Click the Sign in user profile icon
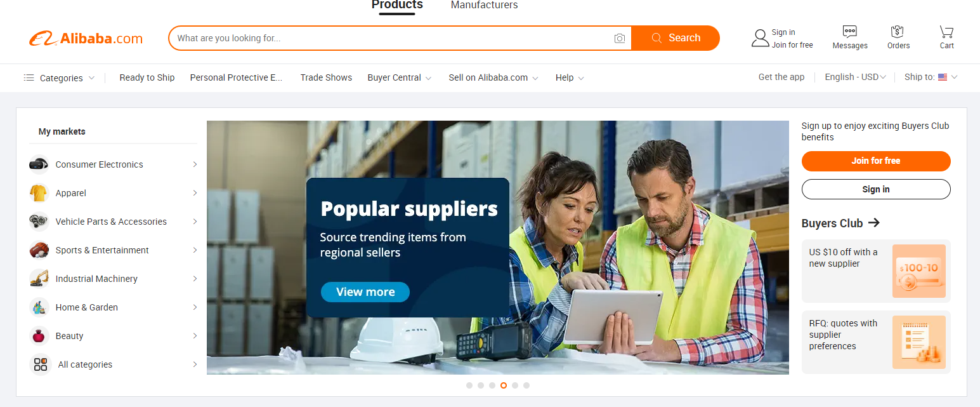 coord(760,38)
